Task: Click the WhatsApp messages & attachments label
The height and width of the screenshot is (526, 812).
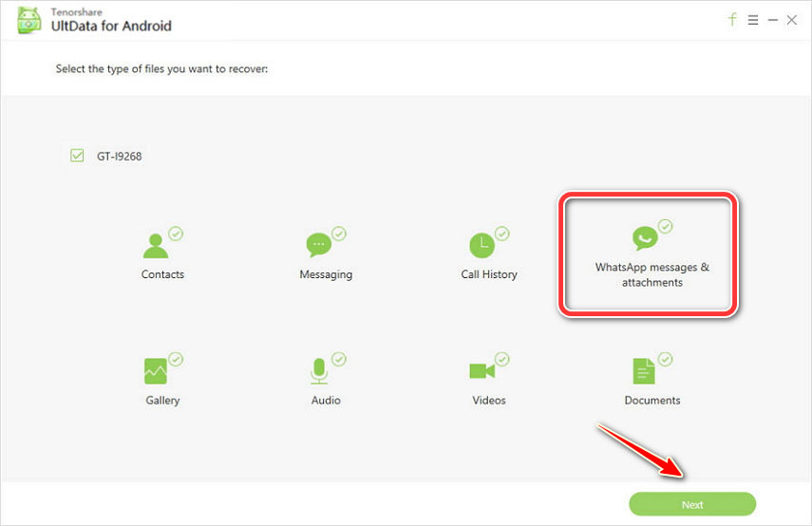Action: tap(652, 275)
